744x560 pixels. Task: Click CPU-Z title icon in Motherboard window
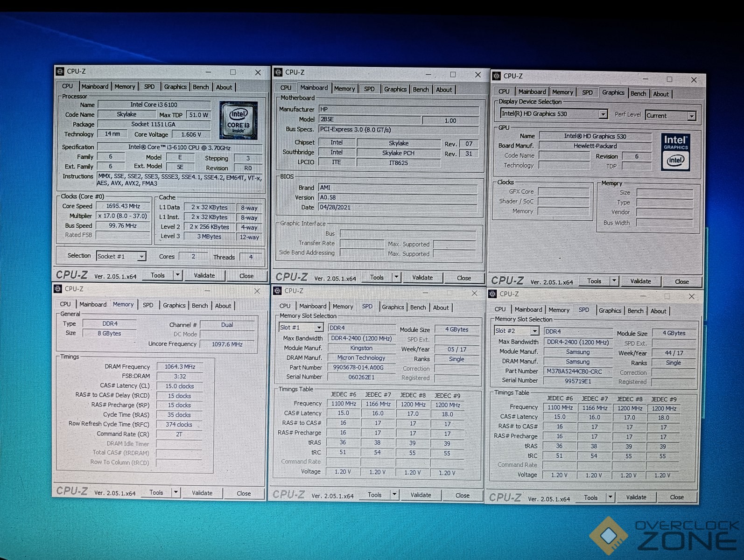click(x=279, y=72)
